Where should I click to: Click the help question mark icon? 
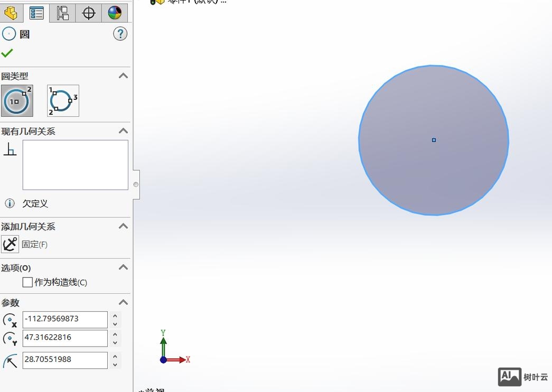tap(120, 34)
